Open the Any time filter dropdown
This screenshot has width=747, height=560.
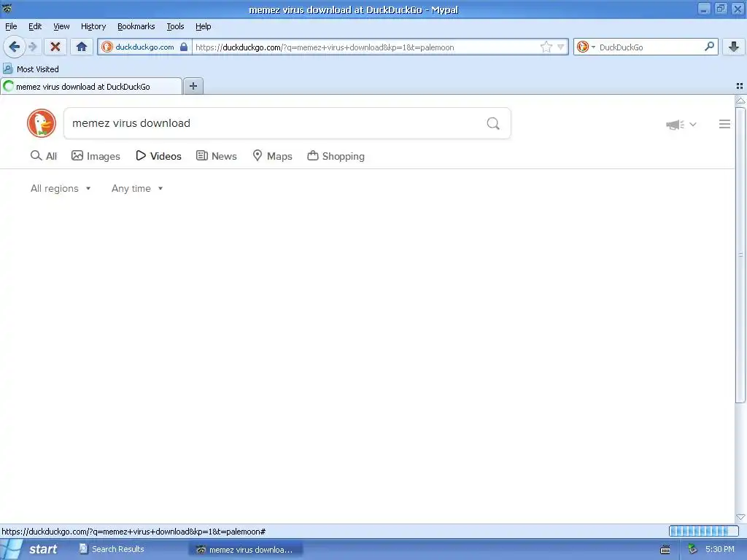137,189
